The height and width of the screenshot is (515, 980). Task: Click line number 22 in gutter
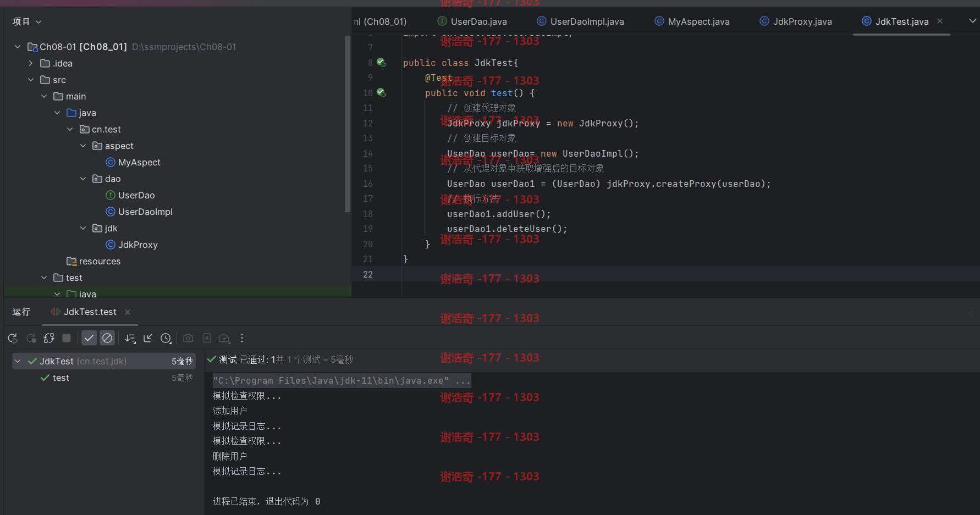368,274
